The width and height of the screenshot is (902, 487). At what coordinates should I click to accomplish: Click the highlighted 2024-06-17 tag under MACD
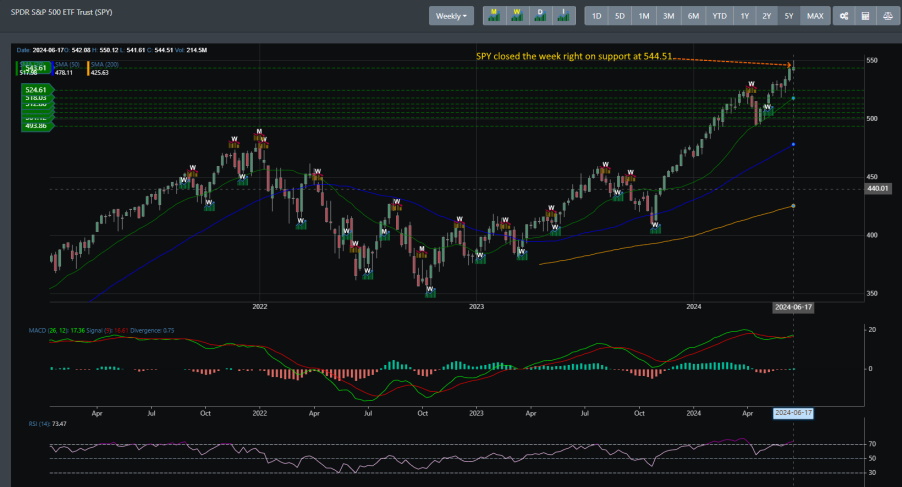point(793,413)
